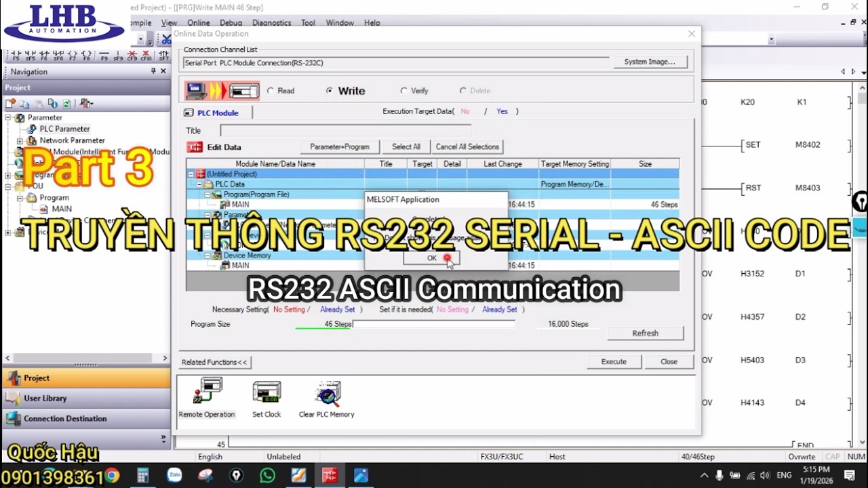This screenshot has height=488, width=868.
Task: Click the F7 coil ladder icon
Action: [x=73, y=55]
